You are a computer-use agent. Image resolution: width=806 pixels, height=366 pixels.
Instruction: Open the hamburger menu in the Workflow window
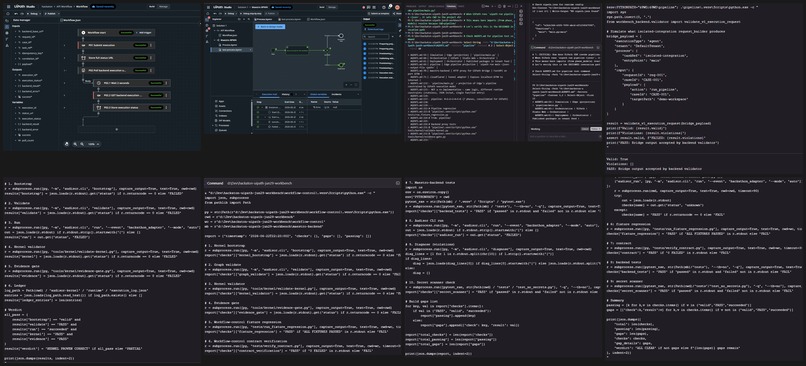point(8,7)
